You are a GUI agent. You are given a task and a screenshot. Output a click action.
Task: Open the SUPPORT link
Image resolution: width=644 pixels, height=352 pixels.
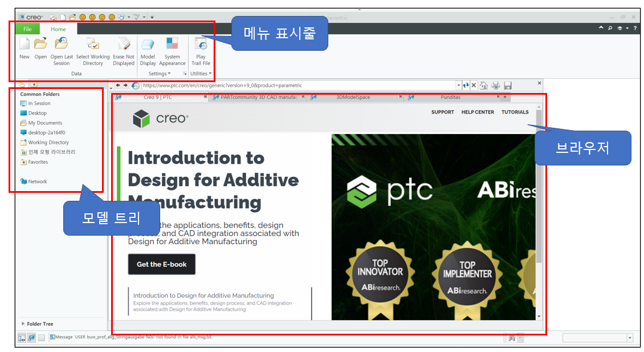pyautogui.click(x=442, y=112)
